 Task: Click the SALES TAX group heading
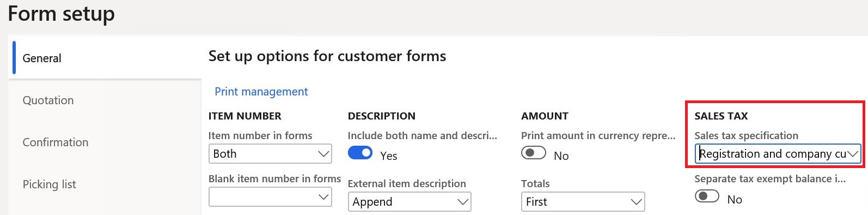tap(721, 116)
